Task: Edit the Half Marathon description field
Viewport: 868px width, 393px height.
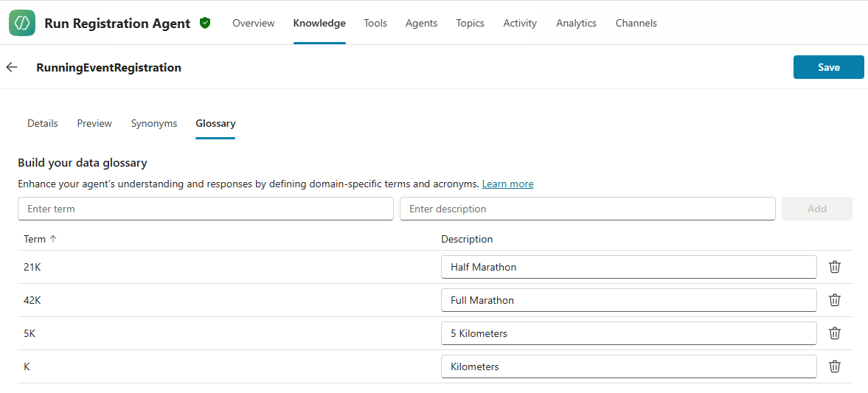Action: [x=628, y=267]
